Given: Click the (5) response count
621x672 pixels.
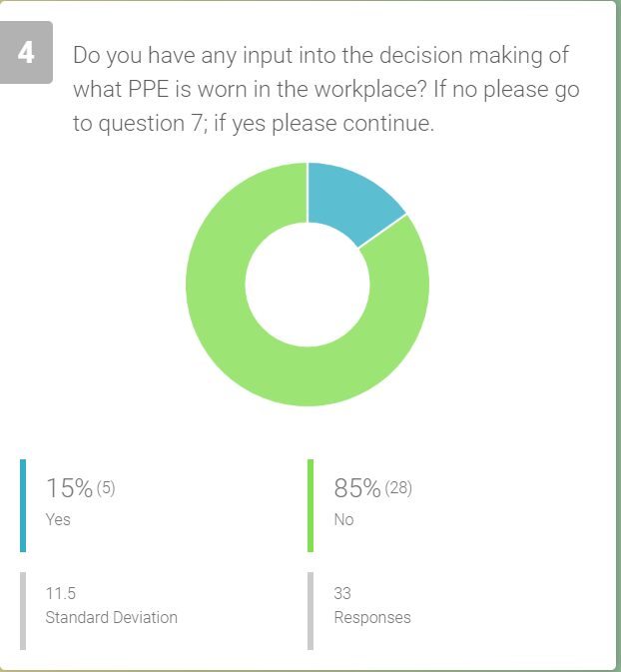Looking at the screenshot, I should point(107,488).
